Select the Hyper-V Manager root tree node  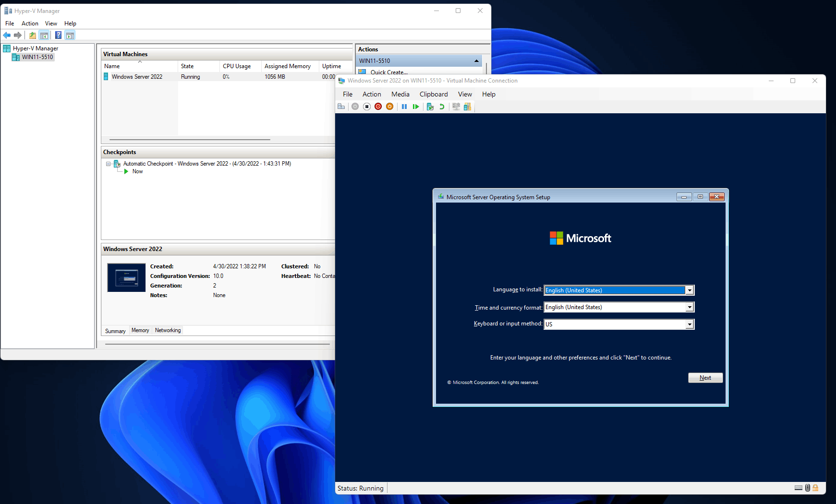click(36, 48)
